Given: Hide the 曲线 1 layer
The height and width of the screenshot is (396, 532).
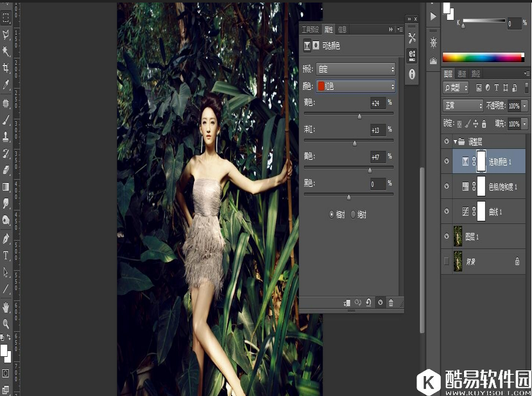Looking at the screenshot, I should [x=447, y=211].
